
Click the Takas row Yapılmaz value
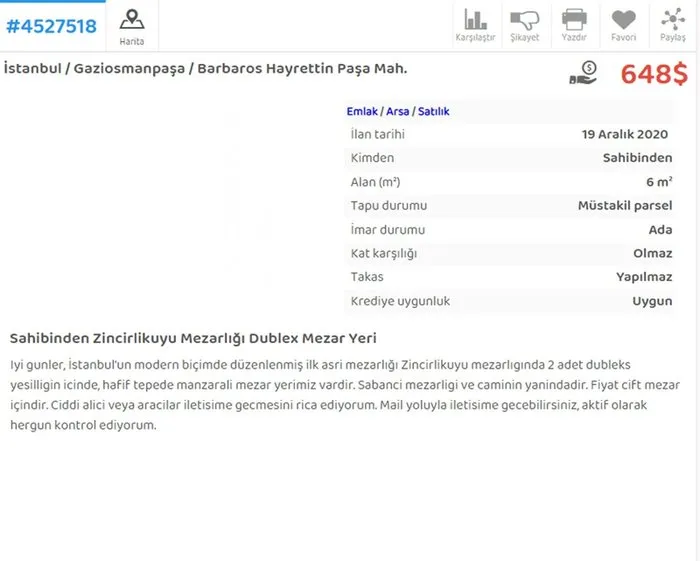pyautogui.click(x=644, y=277)
